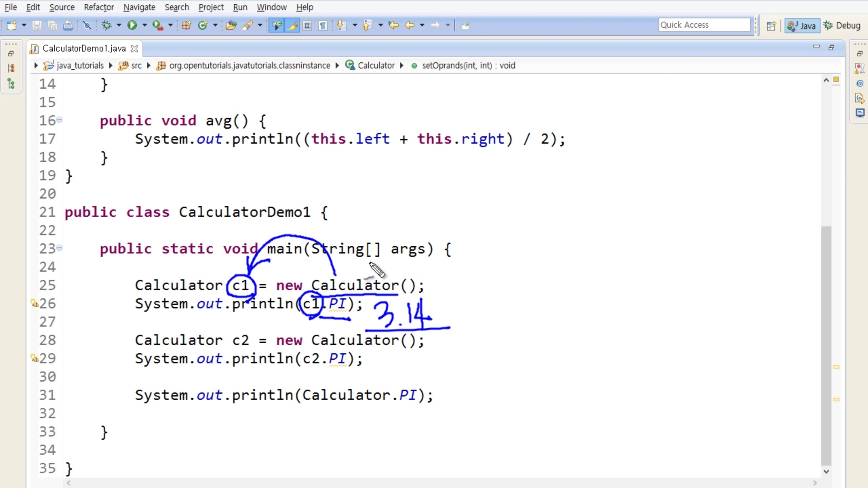The image size is (868, 488).
Task: Collapse main method fold on line 23
Action: pyautogui.click(x=59, y=248)
